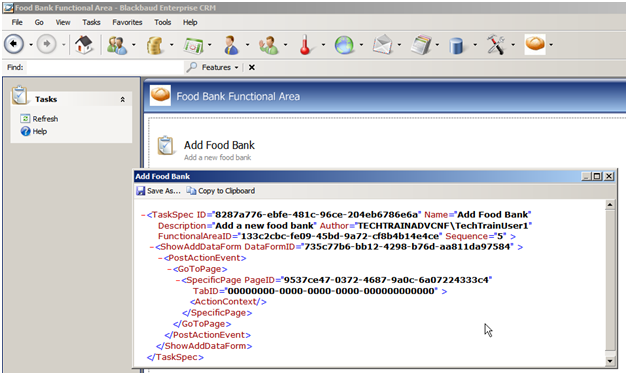Clear search with X icon

(252, 67)
